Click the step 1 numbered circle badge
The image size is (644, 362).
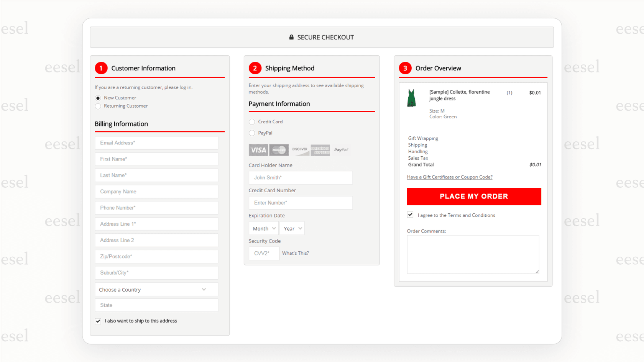[x=101, y=68]
